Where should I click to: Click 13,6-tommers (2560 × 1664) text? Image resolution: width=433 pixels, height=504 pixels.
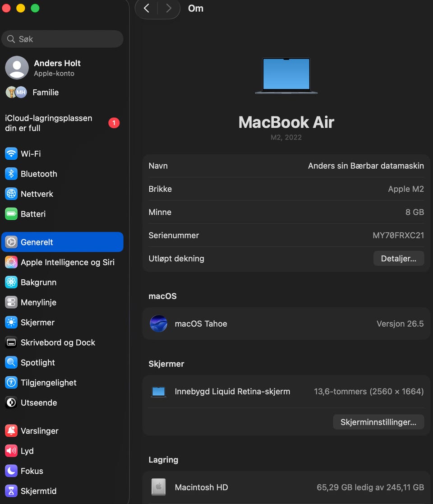click(369, 392)
